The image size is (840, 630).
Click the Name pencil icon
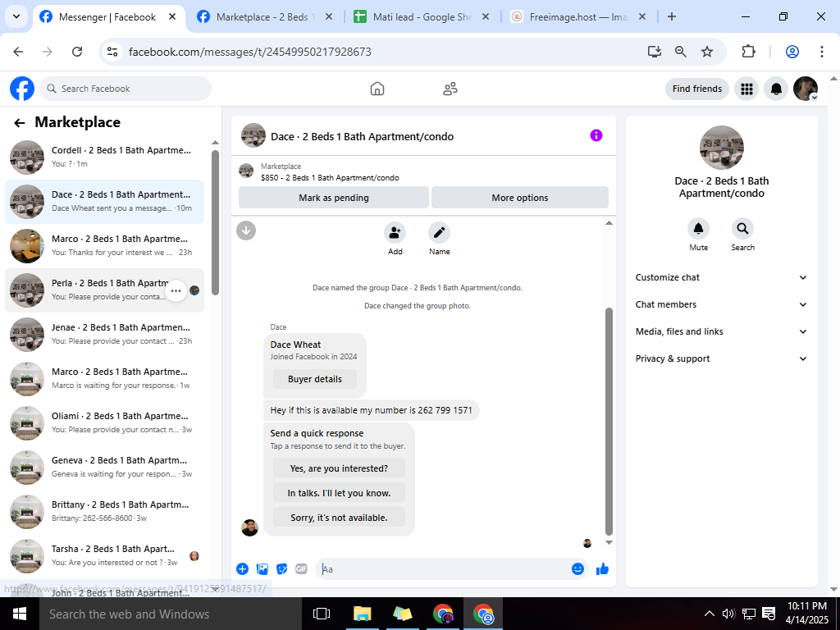[440, 232]
